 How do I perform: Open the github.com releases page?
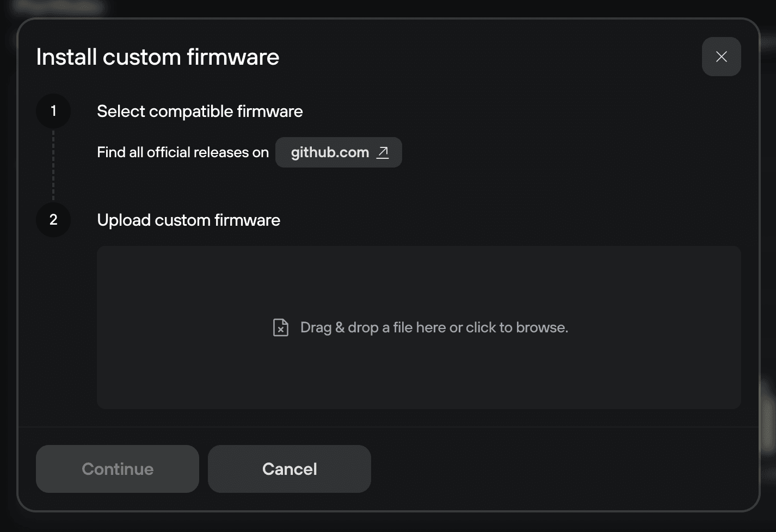tap(338, 152)
